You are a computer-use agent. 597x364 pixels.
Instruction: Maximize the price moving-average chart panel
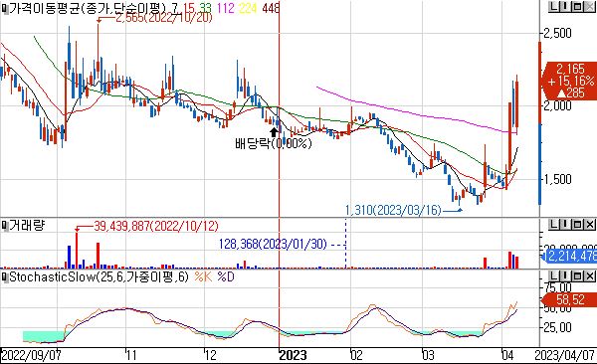point(577,7)
